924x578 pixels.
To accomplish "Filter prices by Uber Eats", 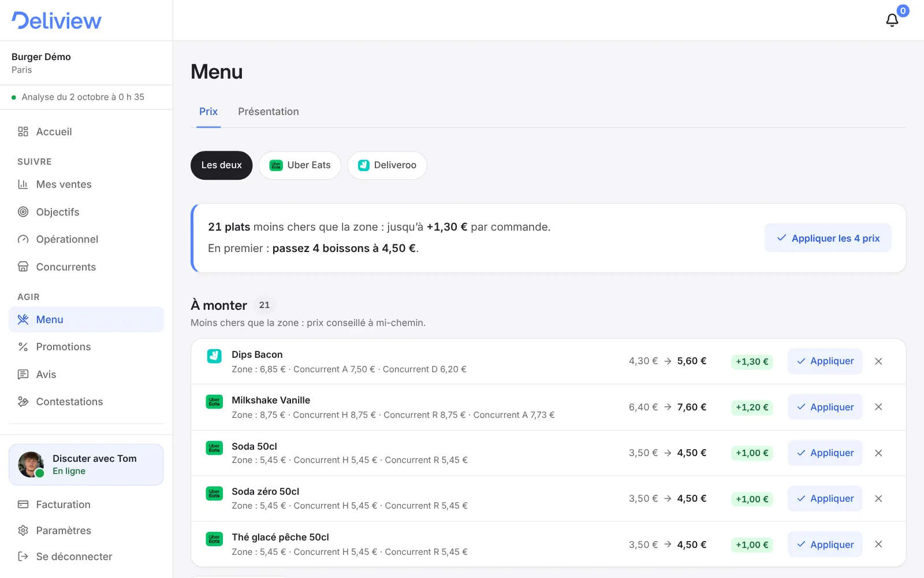I will (300, 165).
